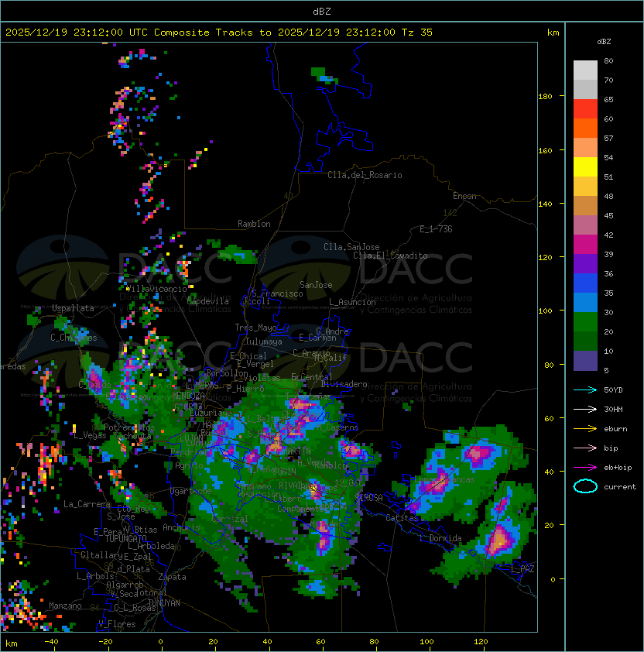
Task: Click the 'Tz 35' text in the header
Action: [x=417, y=33]
